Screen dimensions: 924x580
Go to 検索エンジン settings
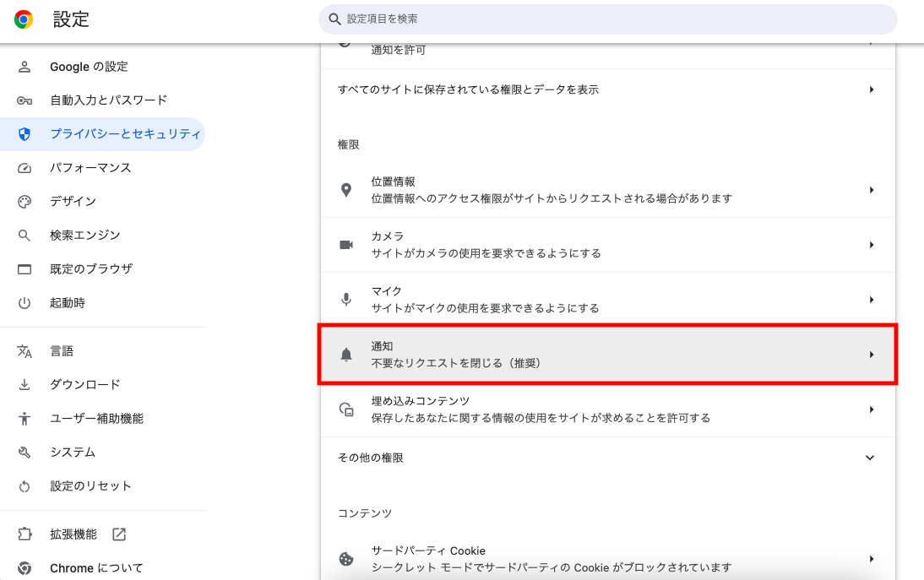84,236
